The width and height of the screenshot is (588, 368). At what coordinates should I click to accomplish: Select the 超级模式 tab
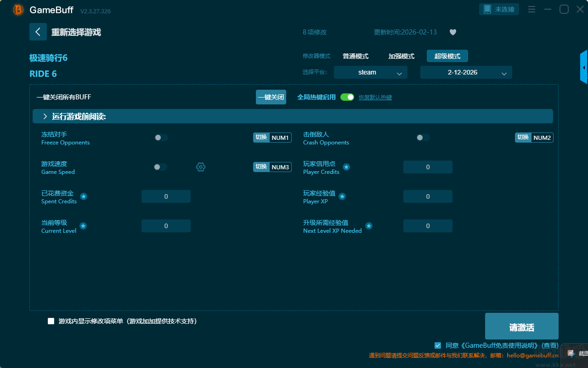(x=447, y=56)
